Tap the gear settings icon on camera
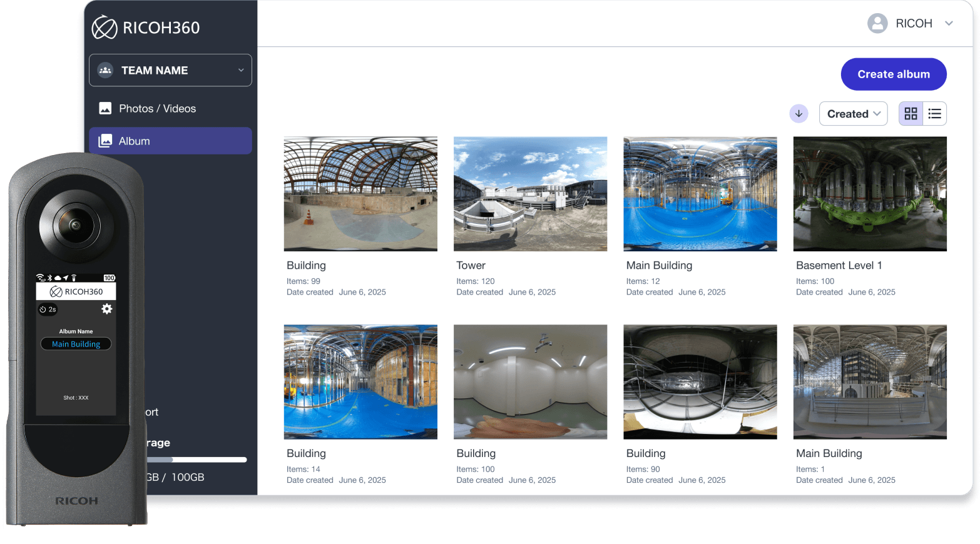This screenshot has width=980, height=544. click(107, 309)
